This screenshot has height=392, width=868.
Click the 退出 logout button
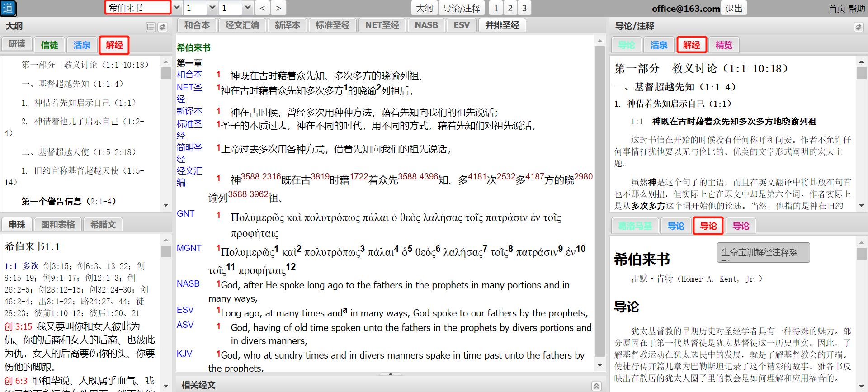coord(734,8)
